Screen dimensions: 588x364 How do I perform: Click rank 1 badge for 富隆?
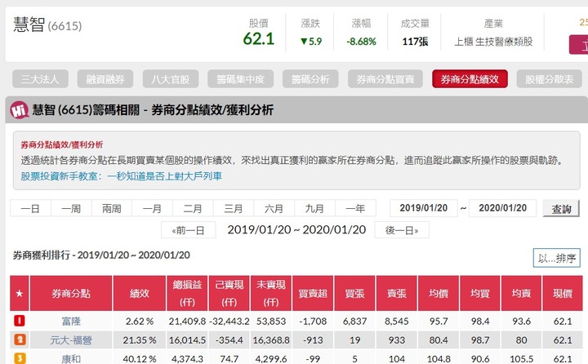tap(20, 321)
